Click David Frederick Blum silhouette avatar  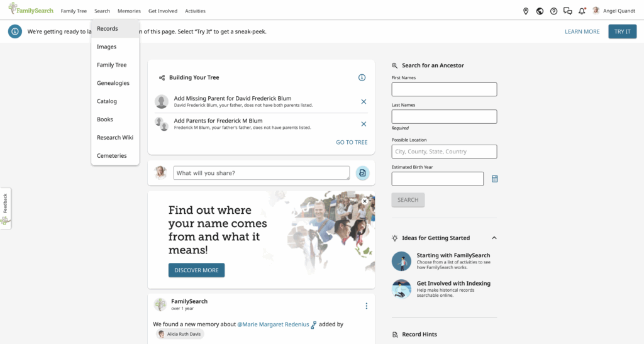coord(162,101)
